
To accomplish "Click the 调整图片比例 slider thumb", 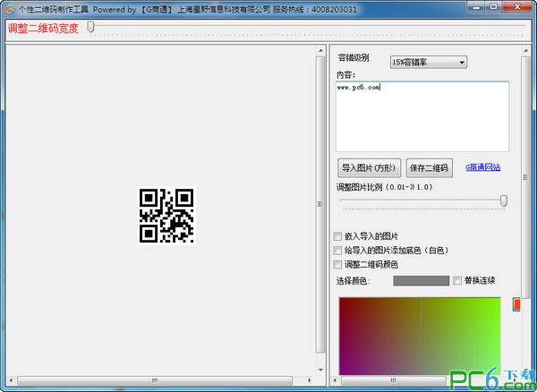I will [x=503, y=200].
